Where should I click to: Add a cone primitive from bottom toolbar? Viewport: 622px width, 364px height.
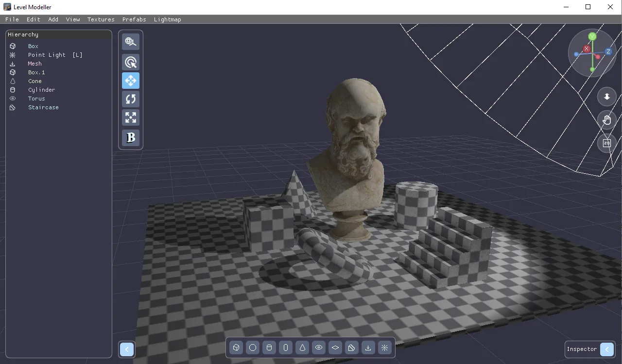(302, 347)
